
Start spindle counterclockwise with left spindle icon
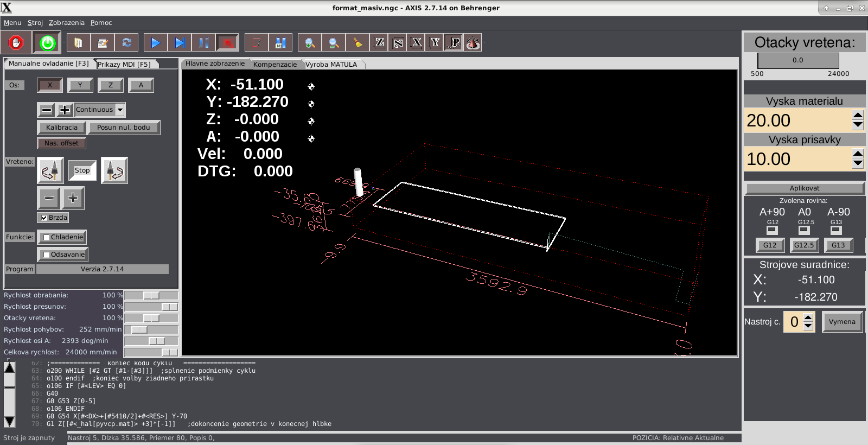coord(50,171)
